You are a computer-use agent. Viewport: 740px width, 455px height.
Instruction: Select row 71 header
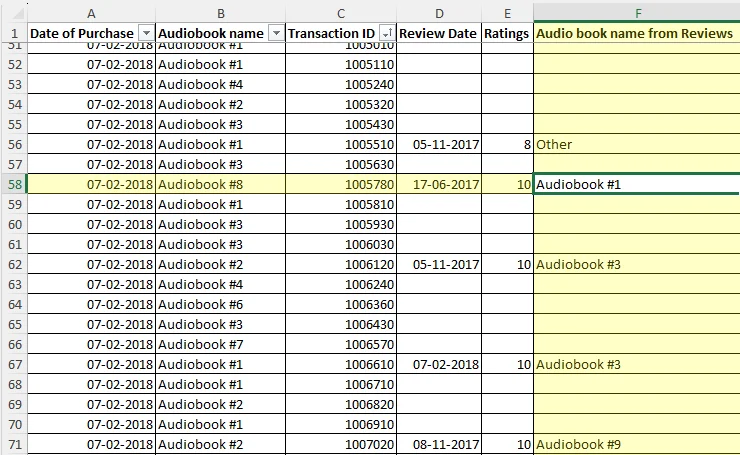pyautogui.click(x=14, y=444)
